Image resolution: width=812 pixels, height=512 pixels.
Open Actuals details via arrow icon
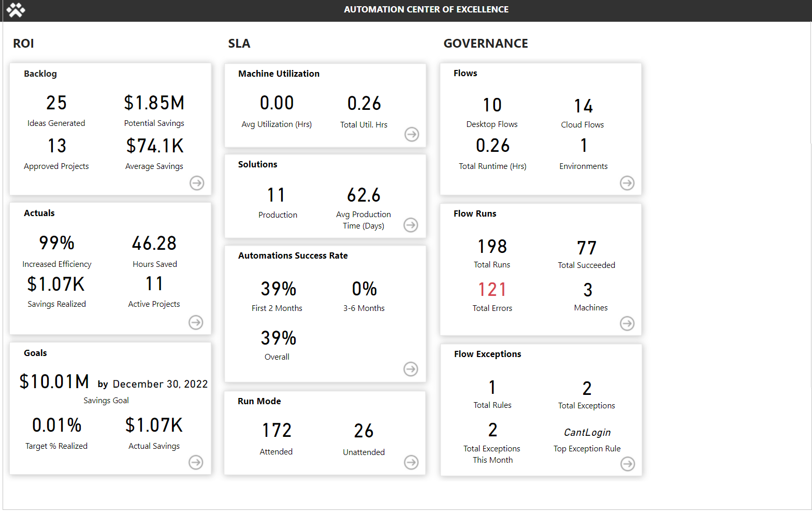(196, 322)
